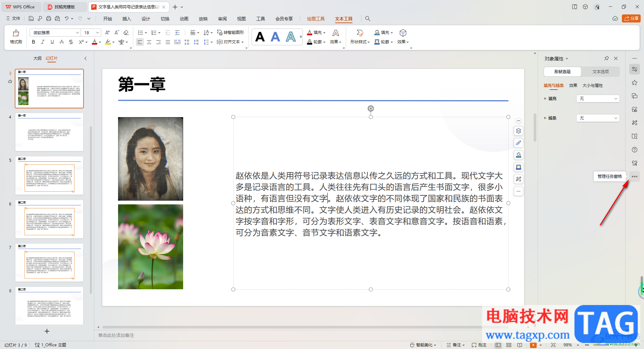Expand the WordArt preset styles gallery
Viewport: 644px width, 349px height.
(x=301, y=37)
